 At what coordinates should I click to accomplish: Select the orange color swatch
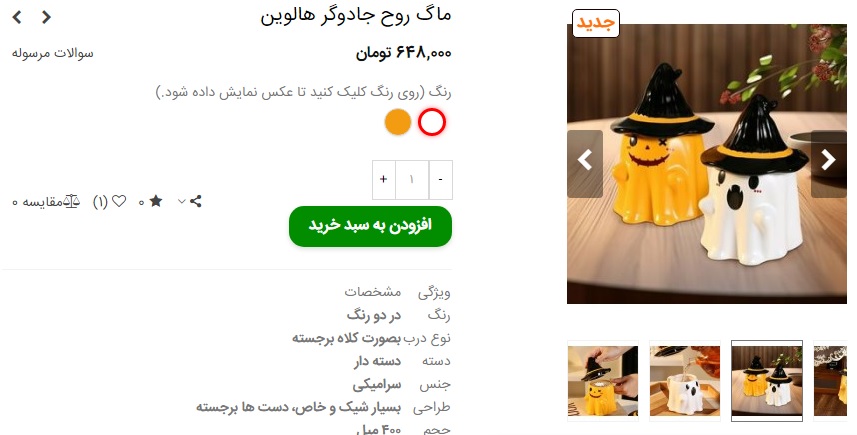pyautogui.click(x=398, y=122)
